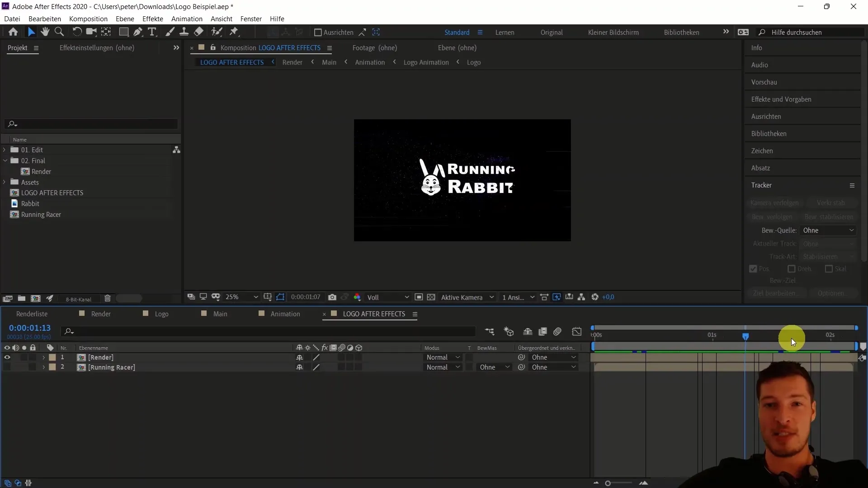Expand Running Racer layer properties
868x488 pixels.
coord(43,367)
